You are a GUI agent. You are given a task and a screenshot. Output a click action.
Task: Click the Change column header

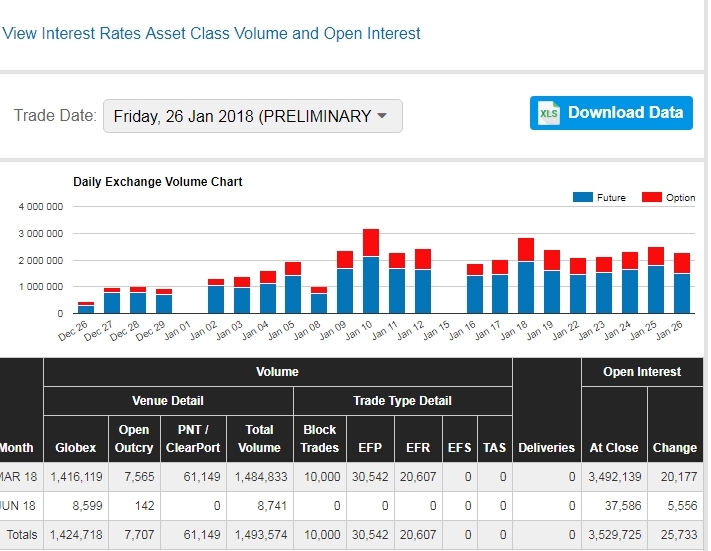pyautogui.click(x=674, y=447)
